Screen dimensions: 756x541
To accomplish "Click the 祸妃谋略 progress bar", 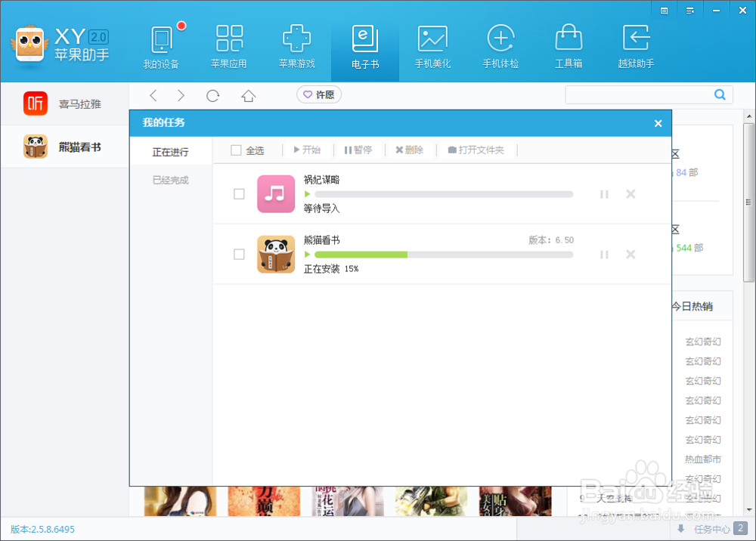I will click(x=444, y=194).
